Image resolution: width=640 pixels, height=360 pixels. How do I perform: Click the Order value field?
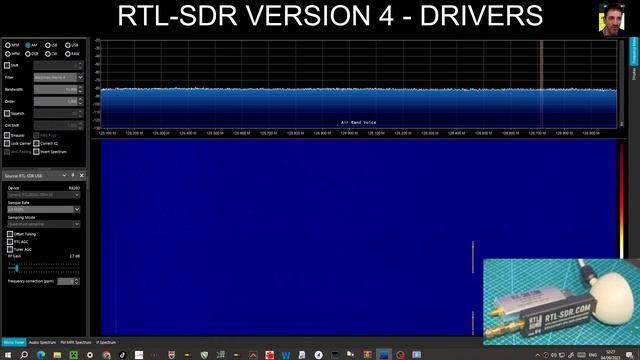[56, 101]
